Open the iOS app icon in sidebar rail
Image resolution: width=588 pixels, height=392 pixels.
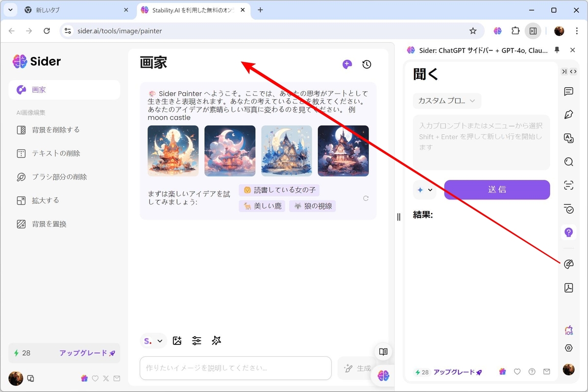pos(568,330)
